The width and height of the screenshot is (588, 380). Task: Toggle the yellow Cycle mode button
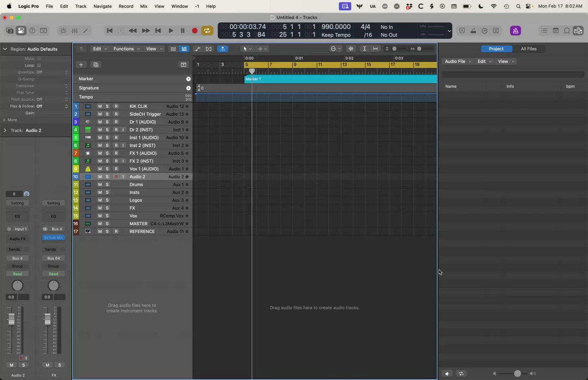[207, 31]
